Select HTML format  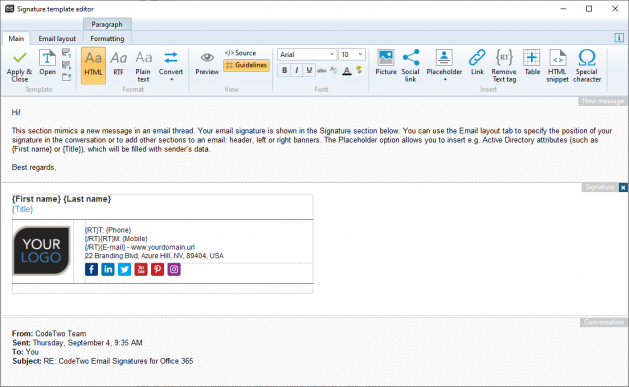pos(93,65)
